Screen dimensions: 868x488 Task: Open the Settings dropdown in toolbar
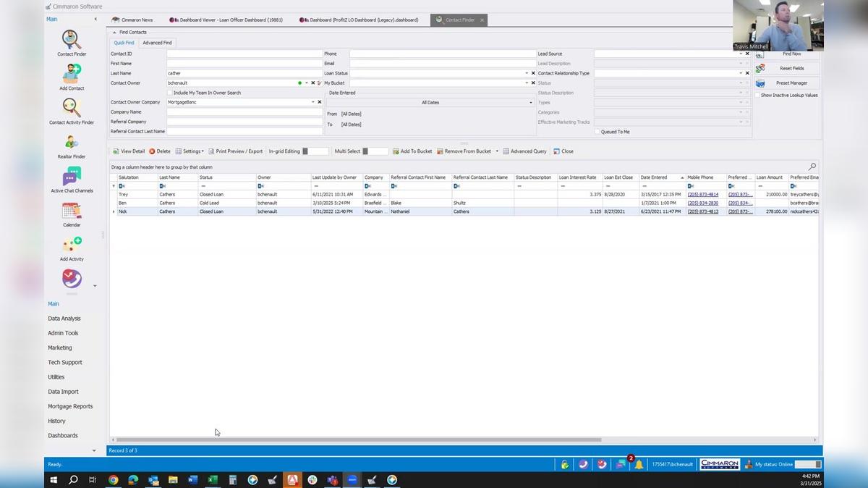click(190, 151)
